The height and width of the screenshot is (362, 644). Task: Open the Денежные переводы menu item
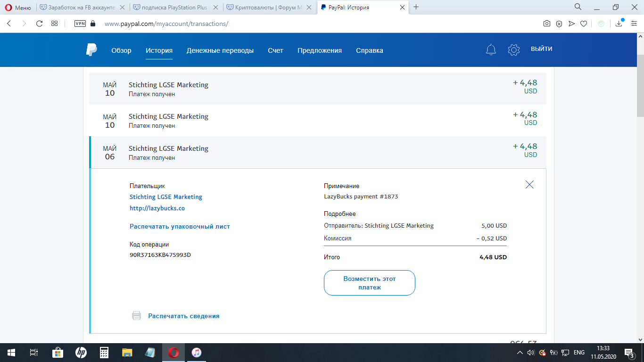coord(220,50)
